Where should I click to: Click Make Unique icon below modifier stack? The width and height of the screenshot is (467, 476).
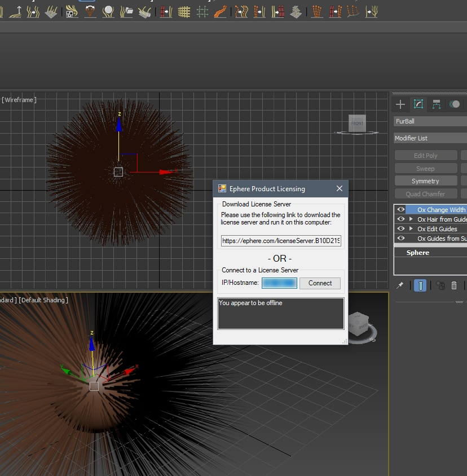click(440, 286)
